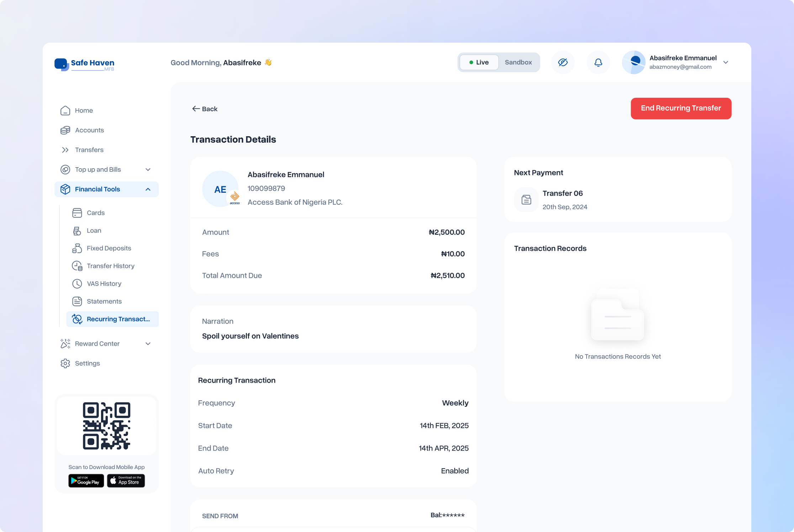Expand the Top up and Bills section
Image resolution: width=794 pixels, height=532 pixels.
tap(148, 170)
